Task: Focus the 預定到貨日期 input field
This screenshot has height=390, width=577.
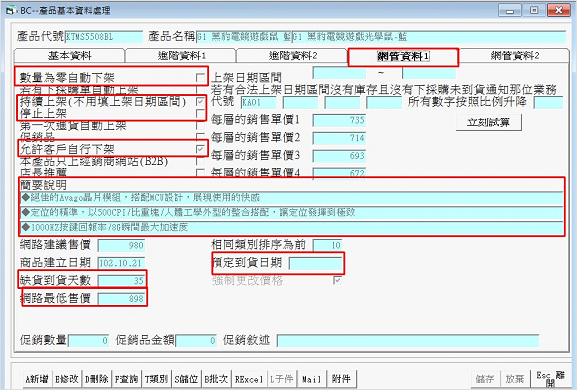Action: point(316,263)
